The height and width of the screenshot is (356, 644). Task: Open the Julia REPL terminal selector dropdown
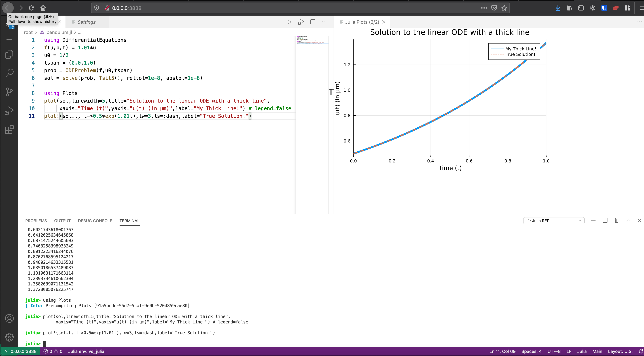coord(554,221)
